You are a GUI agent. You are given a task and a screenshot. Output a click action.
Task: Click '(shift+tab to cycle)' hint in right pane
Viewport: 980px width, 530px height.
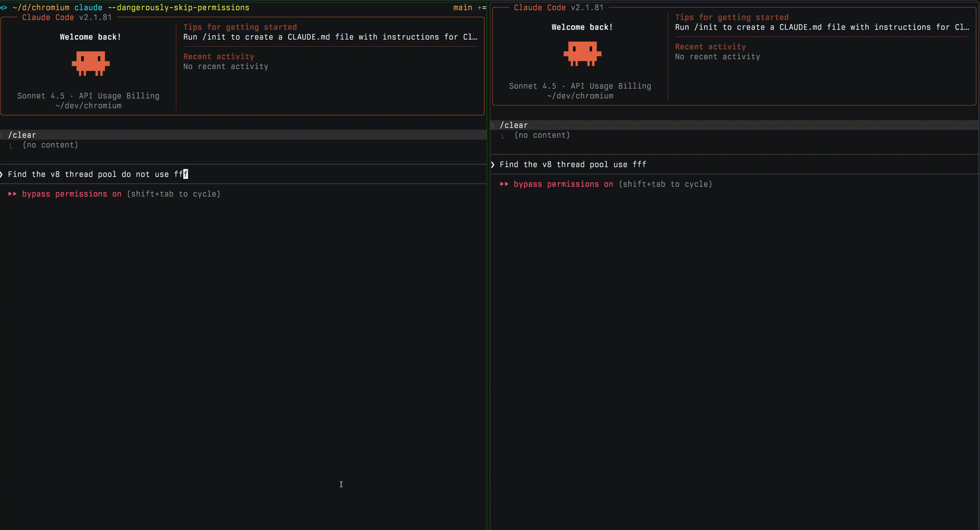665,184
